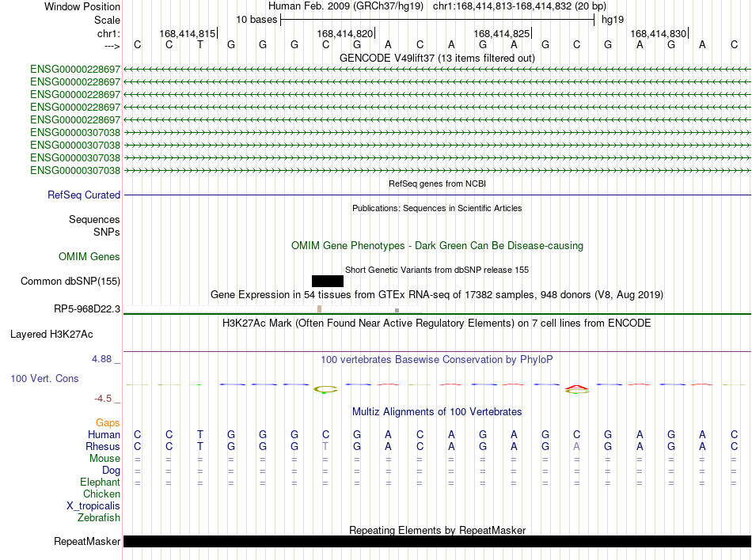Click the black RepeatMasker element bar
752x560 pixels.
point(437,541)
